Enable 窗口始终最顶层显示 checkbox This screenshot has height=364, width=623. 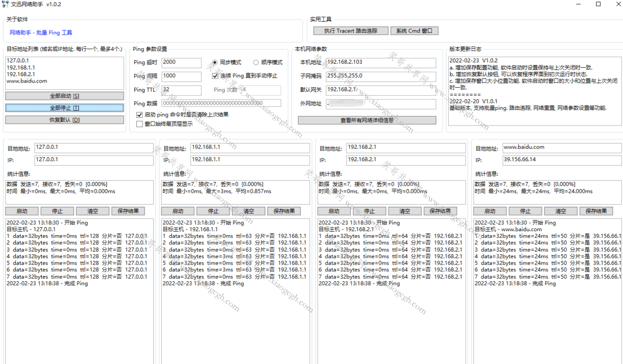pos(164,124)
